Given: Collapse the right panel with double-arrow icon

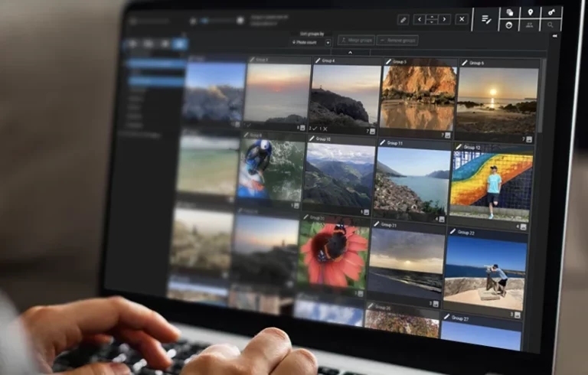Looking at the screenshot, I should point(554,36).
